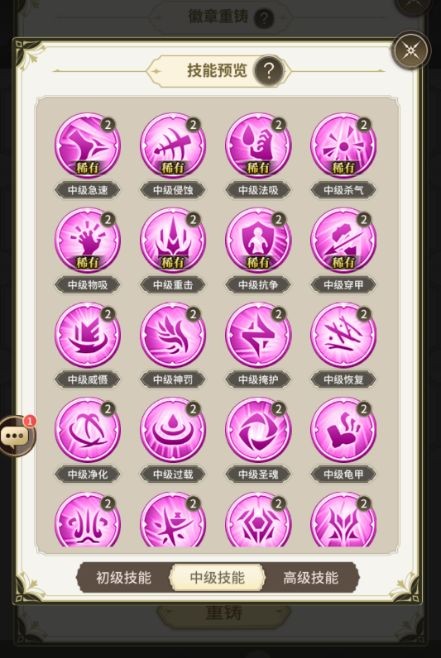The width and height of the screenshot is (441, 658).
Task: Open the 中级掩护 skill icon
Action: 258,336
